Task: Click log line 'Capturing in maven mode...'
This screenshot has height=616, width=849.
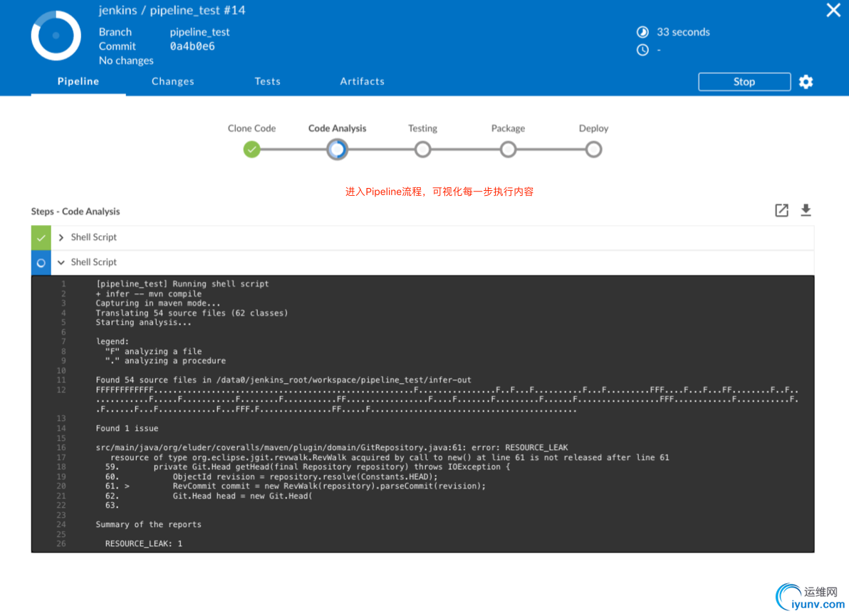Action: click(158, 303)
